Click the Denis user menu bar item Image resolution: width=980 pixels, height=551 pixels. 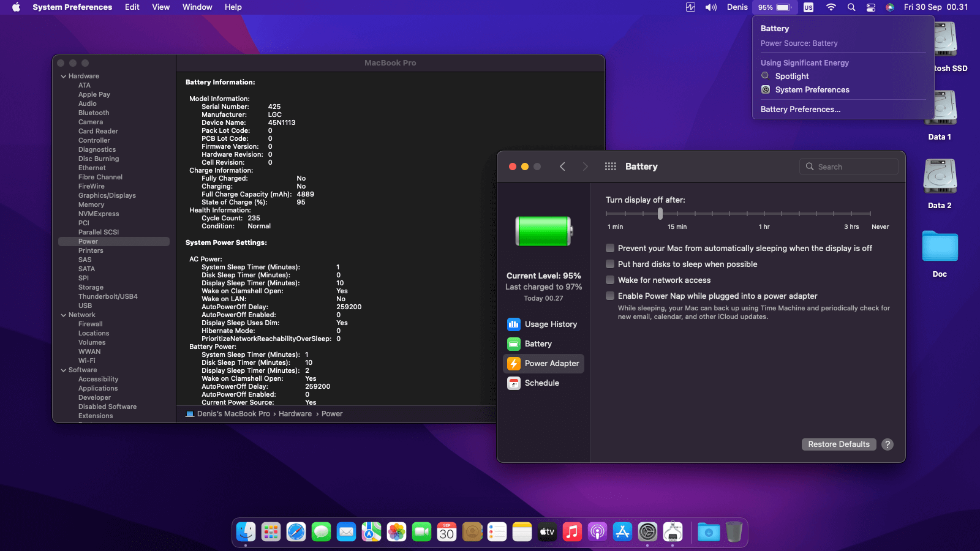coord(737,7)
